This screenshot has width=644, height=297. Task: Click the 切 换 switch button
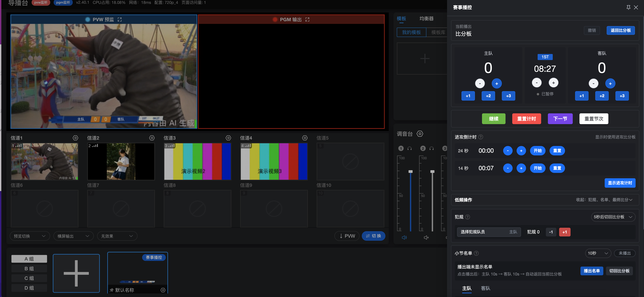tap(373, 236)
